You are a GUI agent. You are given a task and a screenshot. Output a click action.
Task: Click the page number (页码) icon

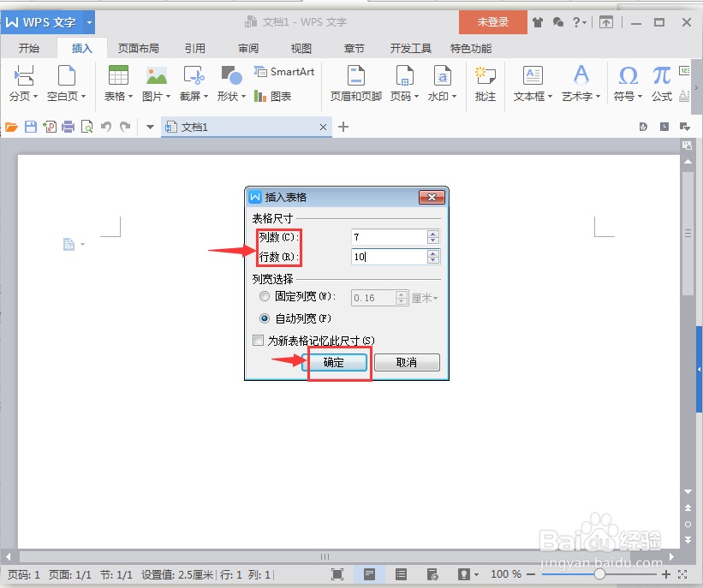pyautogui.click(x=404, y=75)
